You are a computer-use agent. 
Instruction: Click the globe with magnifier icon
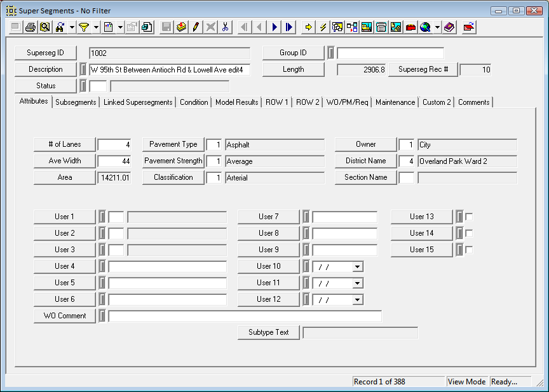(x=425, y=27)
